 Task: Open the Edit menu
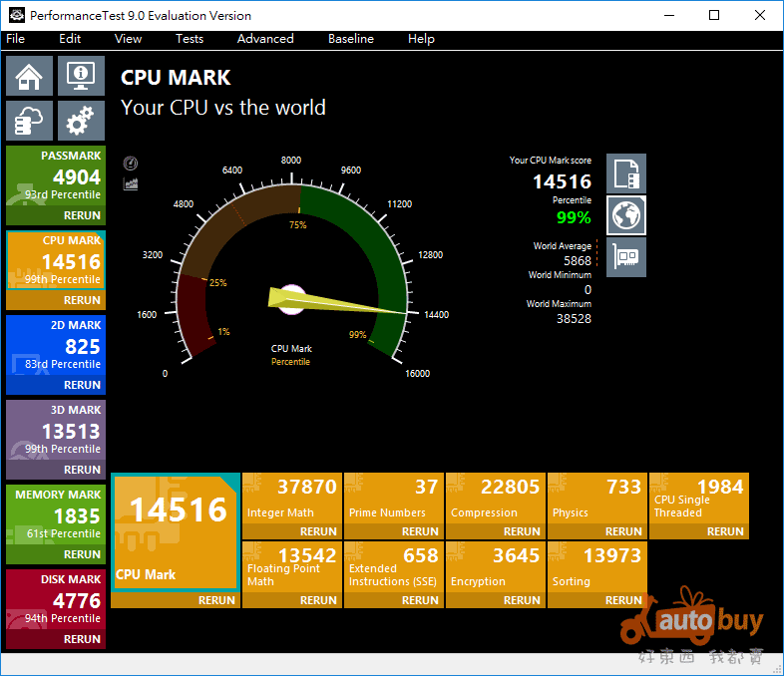[x=70, y=39]
